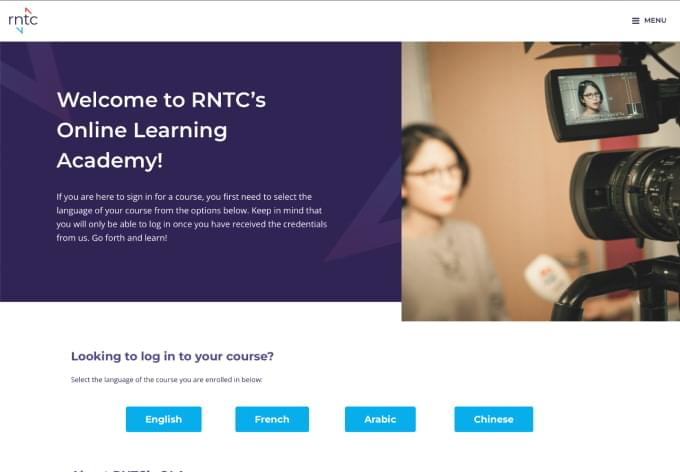
Task: Select the Chinese course language button
Action: (494, 419)
